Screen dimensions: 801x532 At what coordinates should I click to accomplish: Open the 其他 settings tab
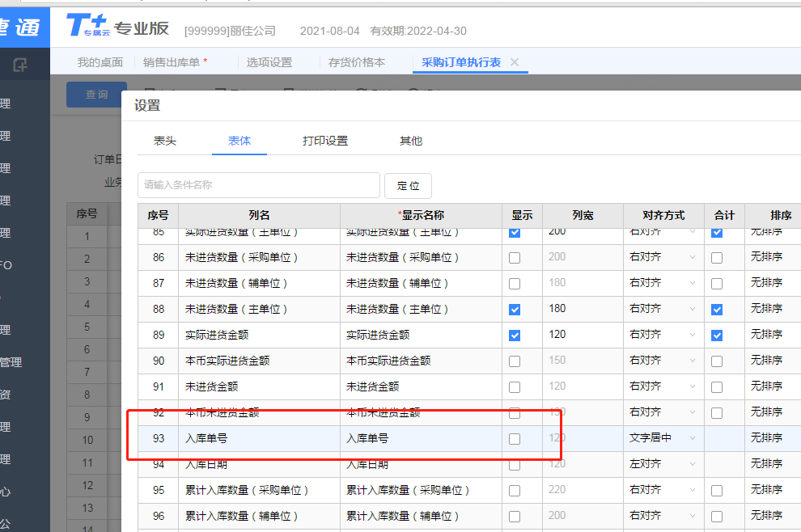click(411, 141)
